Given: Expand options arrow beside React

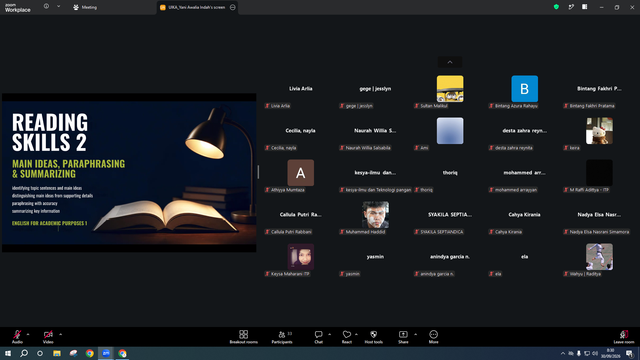Looking at the screenshot, I should pos(356,334).
